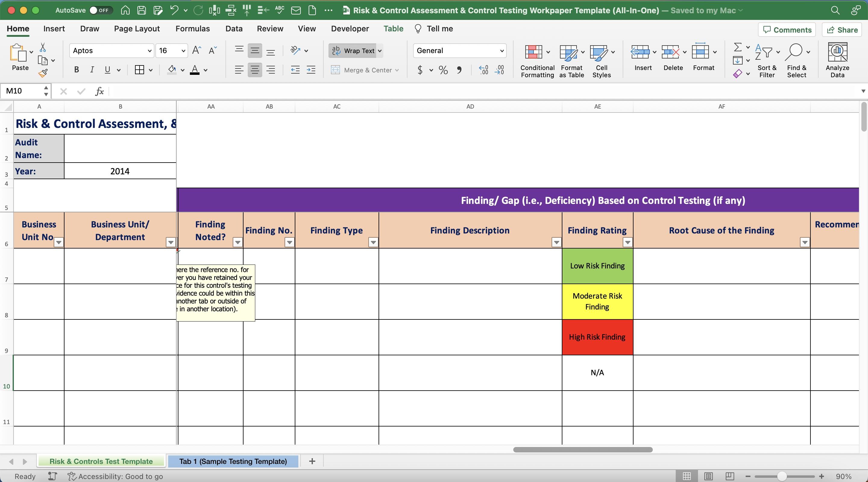Screen dimensions: 868x482
Task: Open Conditional Formatting options
Action: click(536, 61)
